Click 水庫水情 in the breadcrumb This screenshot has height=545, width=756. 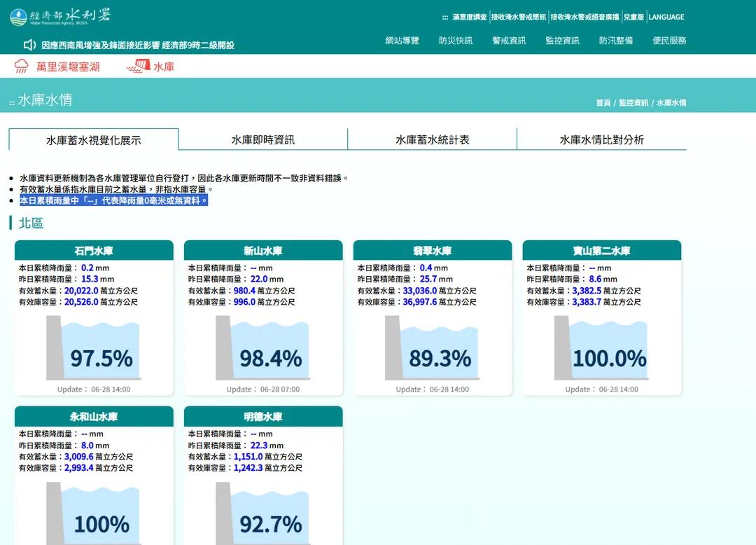click(x=671, y=103)
